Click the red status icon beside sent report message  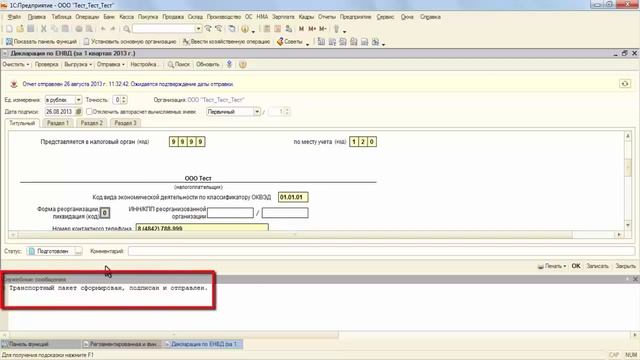(x=13, y=84)
